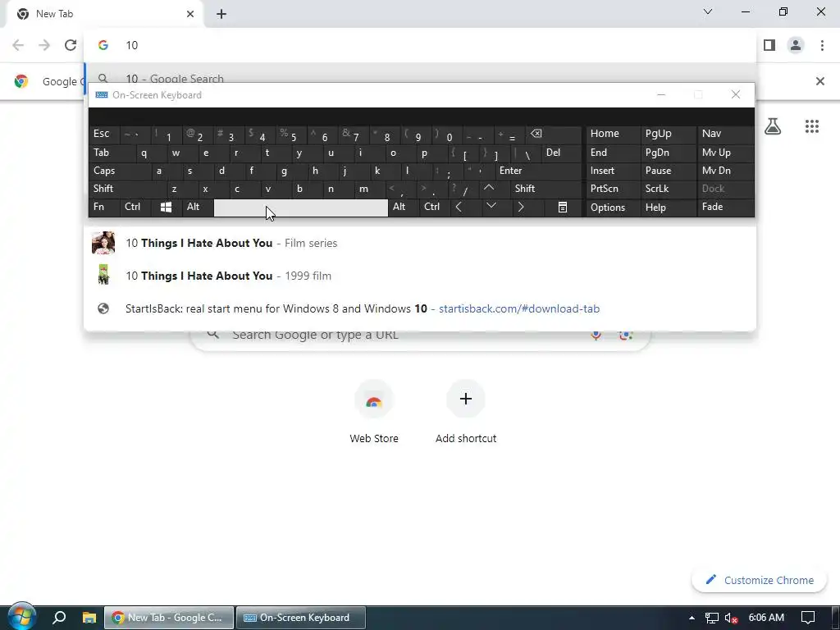Click the voice search microphone icon
Screen dimensions: 840x630
pyautogui.click(x=596, y=335)
